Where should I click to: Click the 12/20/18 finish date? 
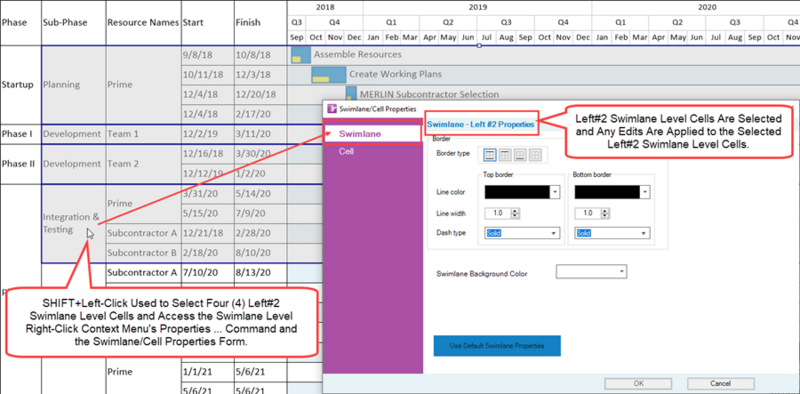261,94
